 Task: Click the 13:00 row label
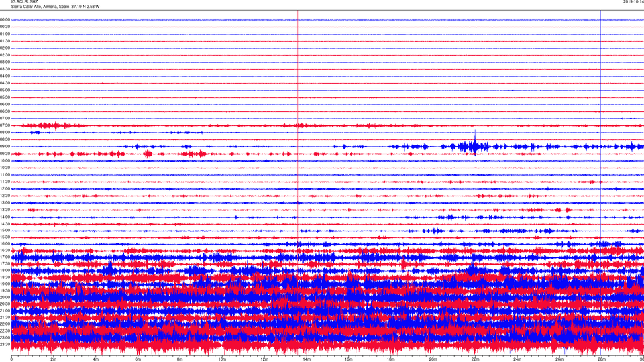click(x=5, y=202)
